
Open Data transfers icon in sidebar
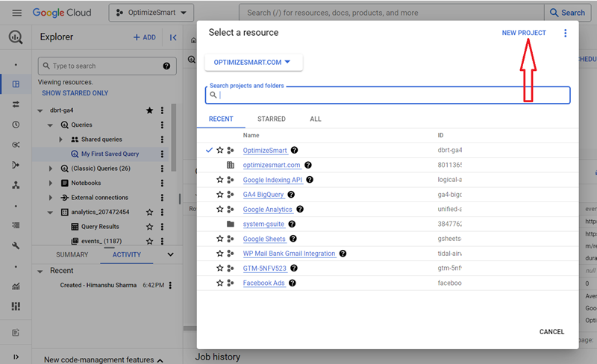16,104
